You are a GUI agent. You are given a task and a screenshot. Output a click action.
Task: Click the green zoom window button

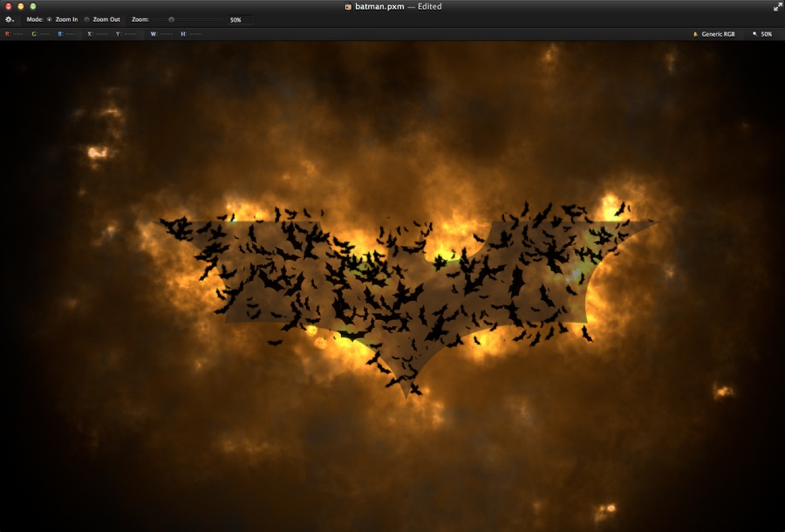click(33, 6)
